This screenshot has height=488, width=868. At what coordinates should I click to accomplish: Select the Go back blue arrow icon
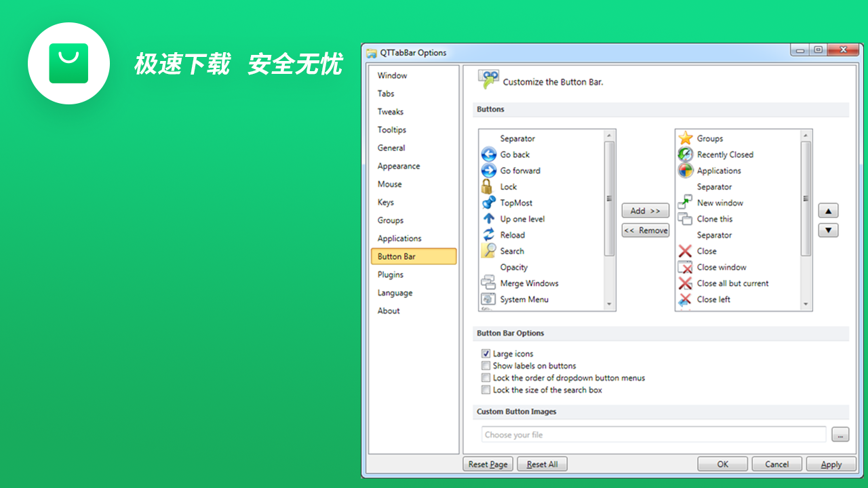tap(488, 155)
